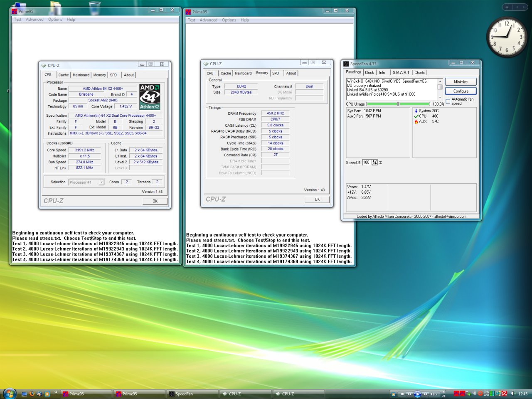Screen dimensions: 532x399
Task: Click the flame icon beside AUX temperature
Action: (416, 122)
